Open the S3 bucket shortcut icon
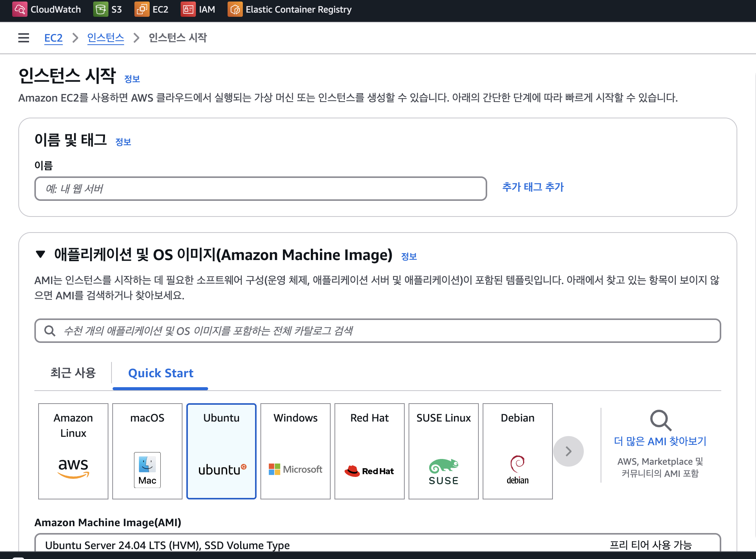756x559 pixels. click(100, 9)
